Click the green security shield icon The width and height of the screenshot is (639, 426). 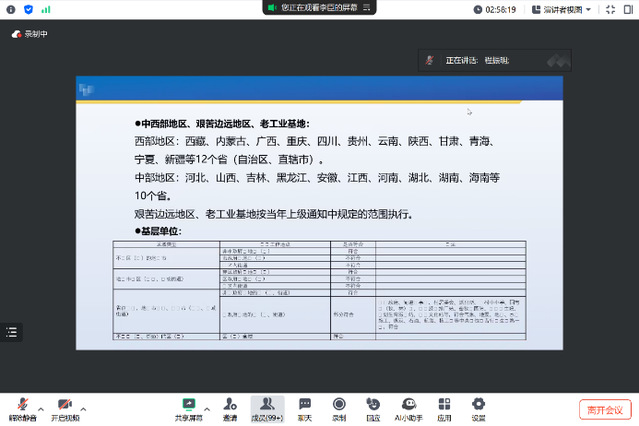click(x=27, y=9)
